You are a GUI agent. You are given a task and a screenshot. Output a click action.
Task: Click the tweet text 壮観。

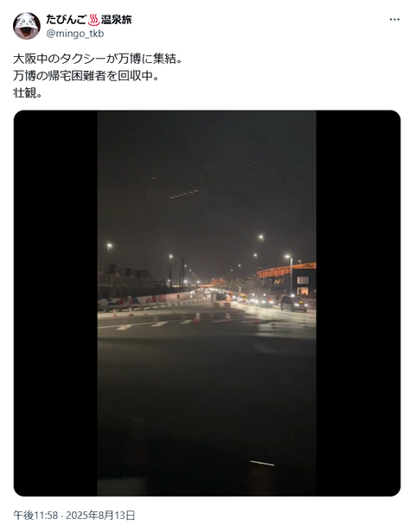[28, 92]
